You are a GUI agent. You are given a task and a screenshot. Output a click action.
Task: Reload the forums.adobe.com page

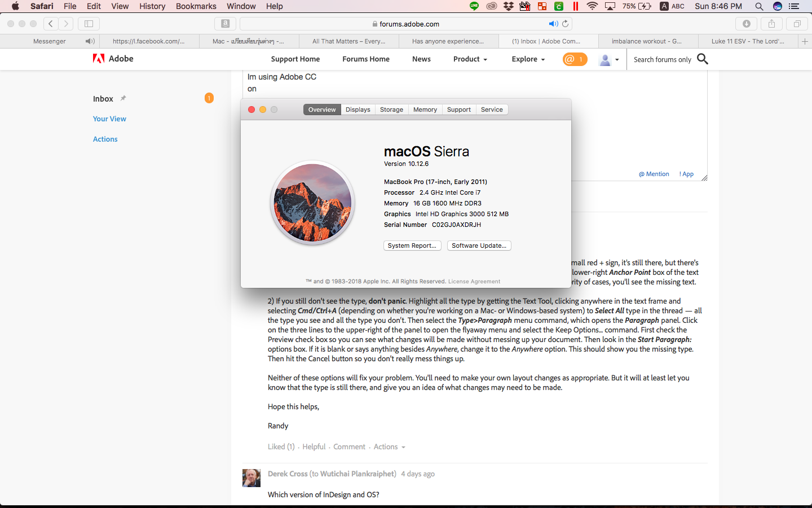(x=565, y=24)
